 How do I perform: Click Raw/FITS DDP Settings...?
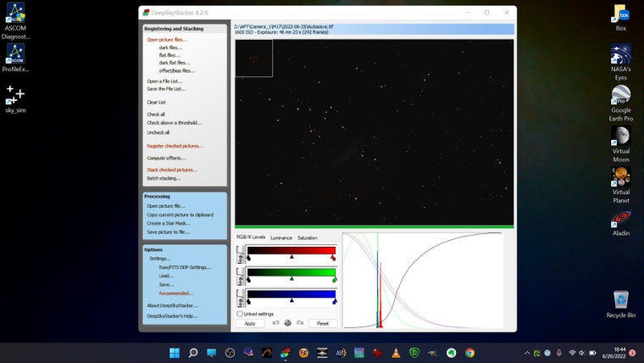(x=185, y=267)
